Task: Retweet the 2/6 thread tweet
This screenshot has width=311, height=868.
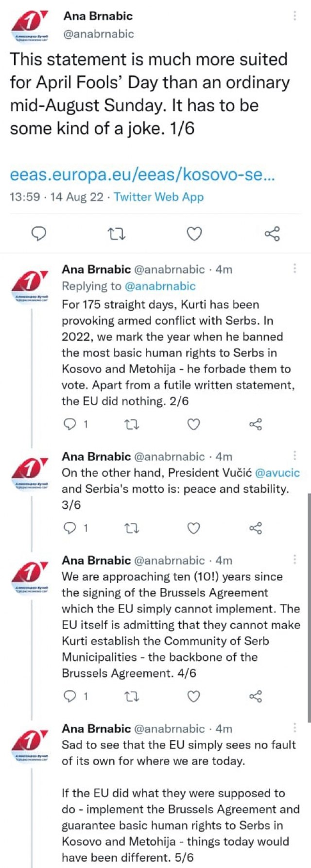Action: click(132, 425)
